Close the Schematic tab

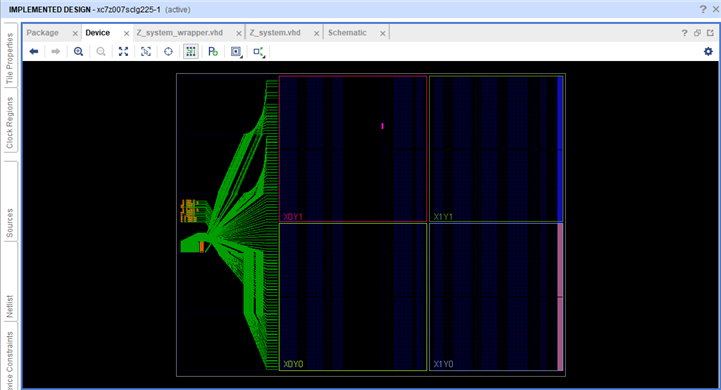point(383,34)
